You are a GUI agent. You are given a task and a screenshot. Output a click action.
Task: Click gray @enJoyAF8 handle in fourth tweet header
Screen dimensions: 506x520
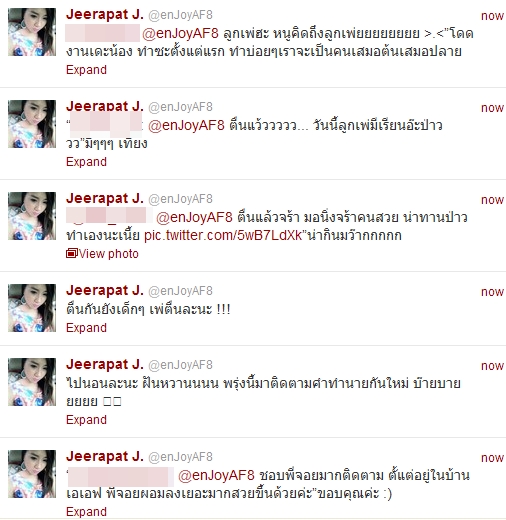pyautogui.click(x=180, y=291)
